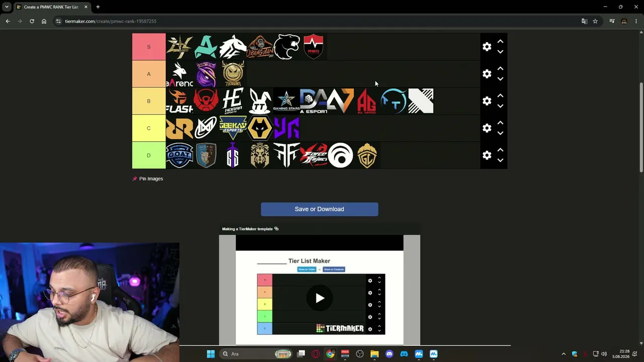Close the PMWC RANK Tier List tab

click(86, 7)
